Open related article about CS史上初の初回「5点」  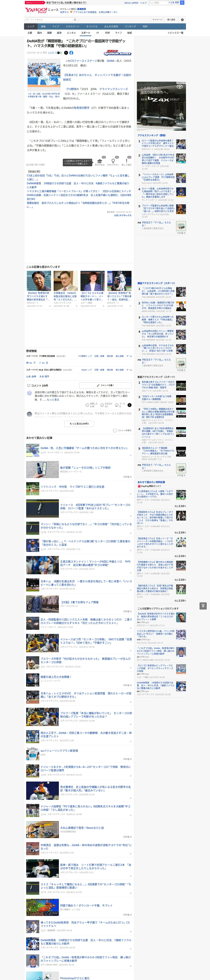click(78, 178)
